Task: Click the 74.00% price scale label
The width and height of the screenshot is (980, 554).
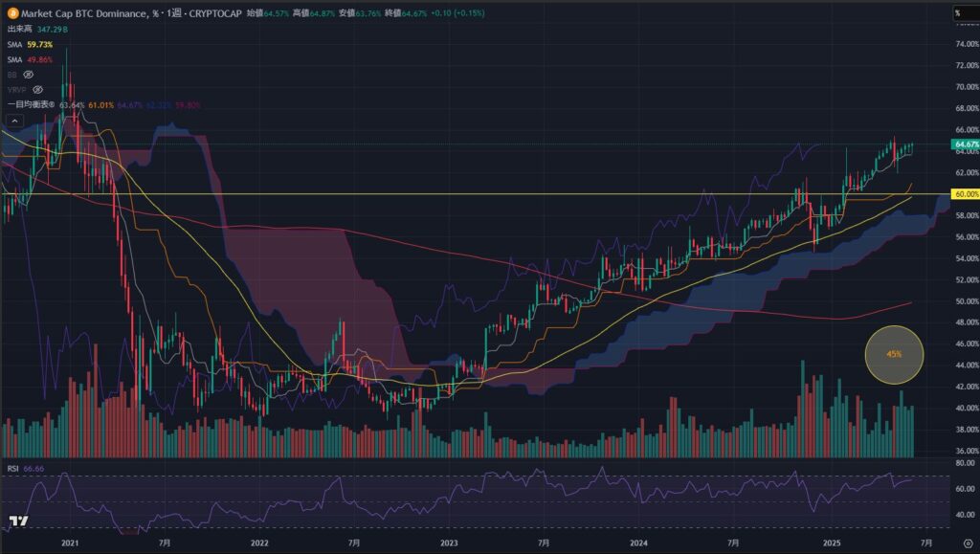Action: coord(967,44)
